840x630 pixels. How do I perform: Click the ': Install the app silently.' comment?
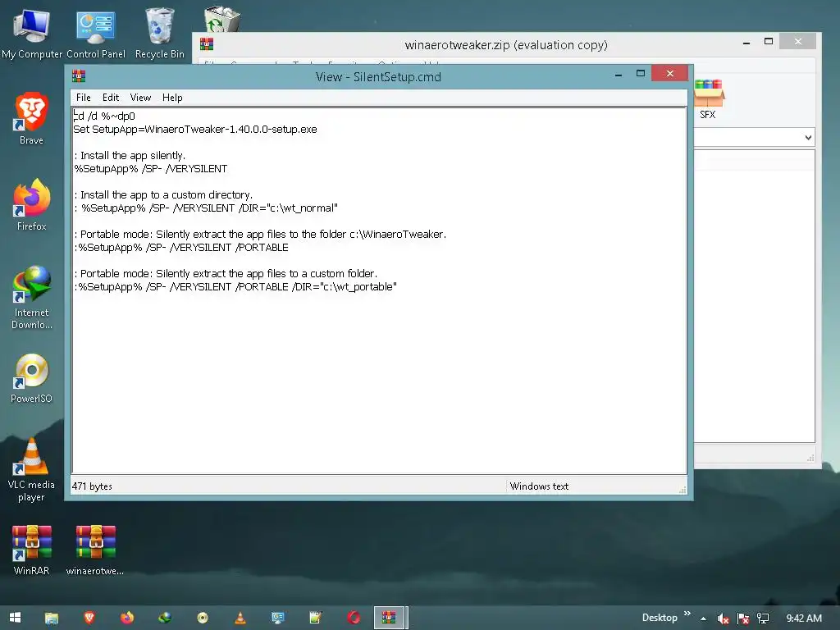click(130, 155)
